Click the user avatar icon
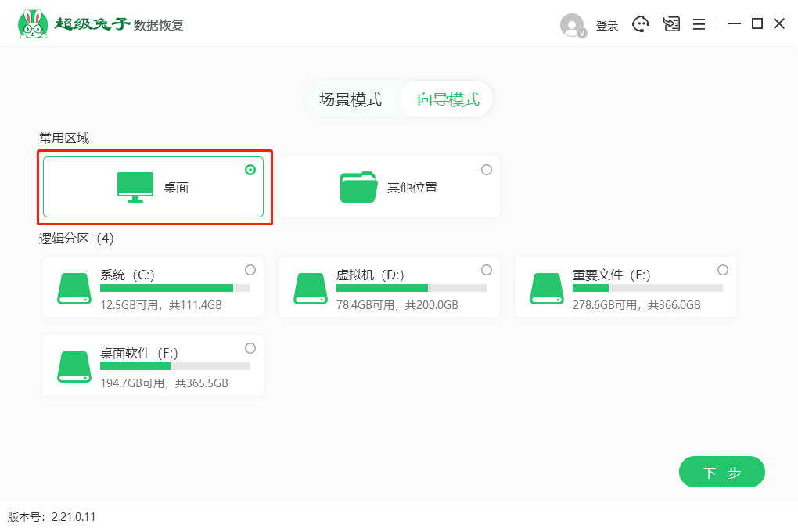The width and height of the screenshot is (798, 532). [572, 25]
